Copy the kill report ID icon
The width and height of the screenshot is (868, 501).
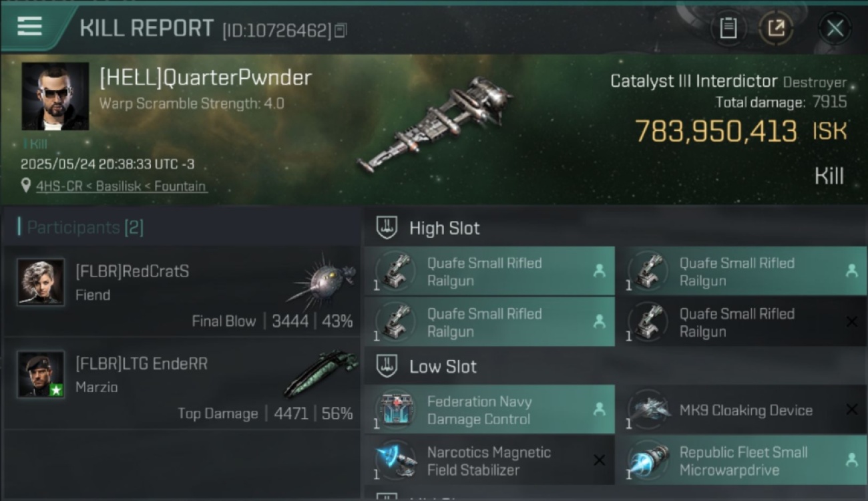(341, 31)
